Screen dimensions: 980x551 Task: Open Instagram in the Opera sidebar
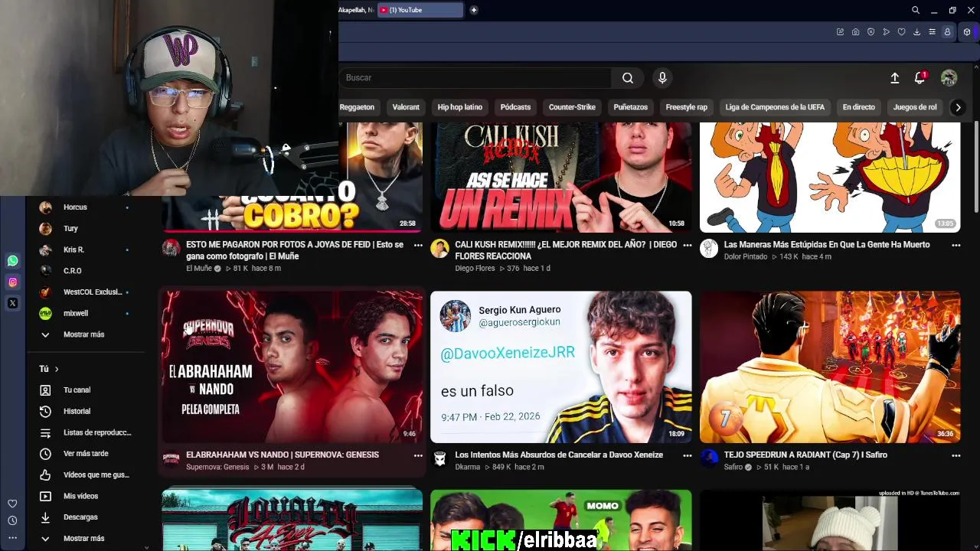(x=12, y=282)
